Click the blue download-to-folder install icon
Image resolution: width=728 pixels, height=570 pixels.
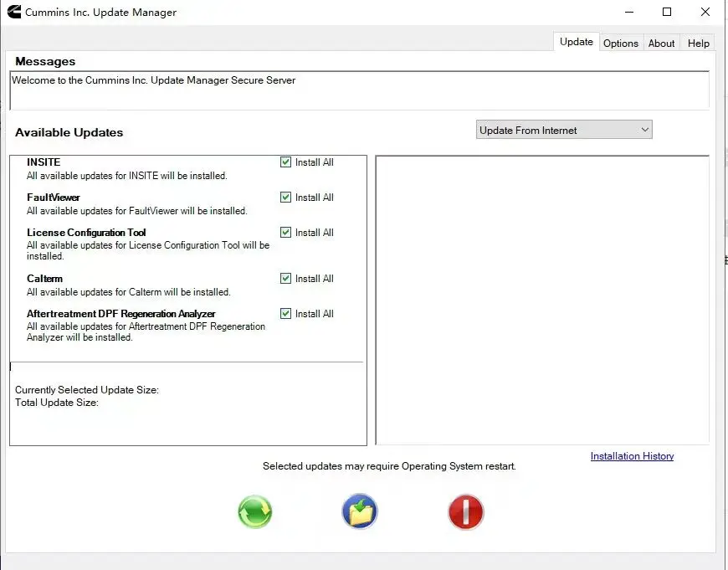click(360, 511)
